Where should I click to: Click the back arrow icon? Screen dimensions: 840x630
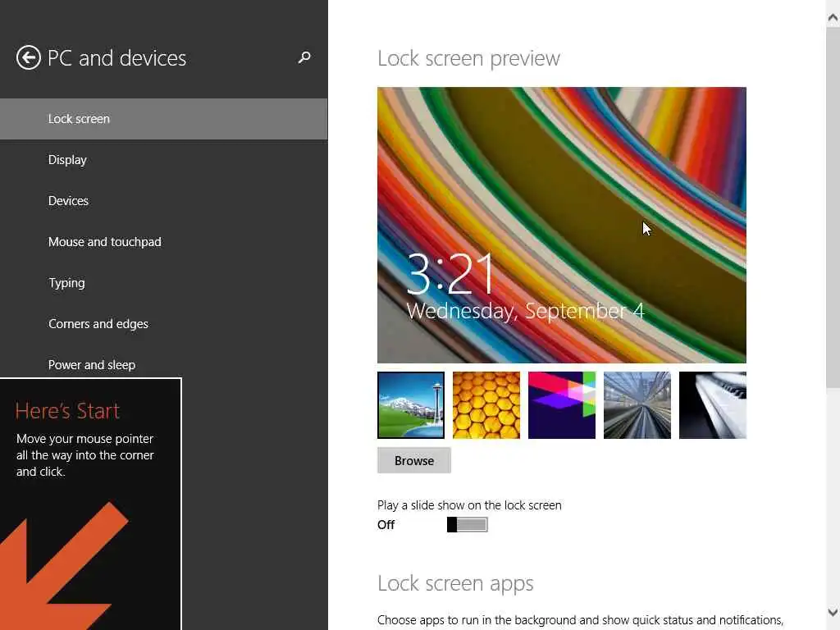pos(29,57)
